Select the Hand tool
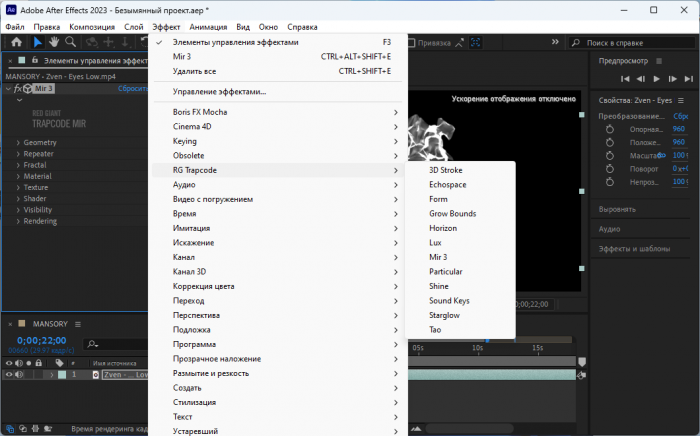 [x=54, y=43]
